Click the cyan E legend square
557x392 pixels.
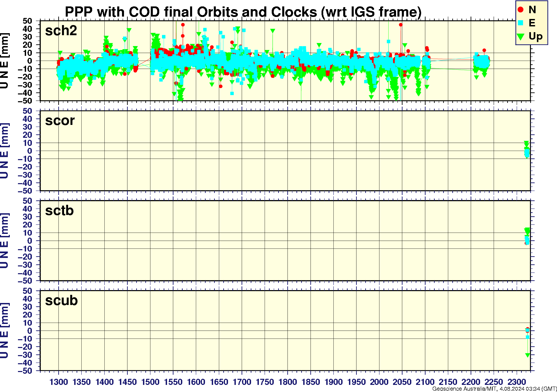click(521, 23)
